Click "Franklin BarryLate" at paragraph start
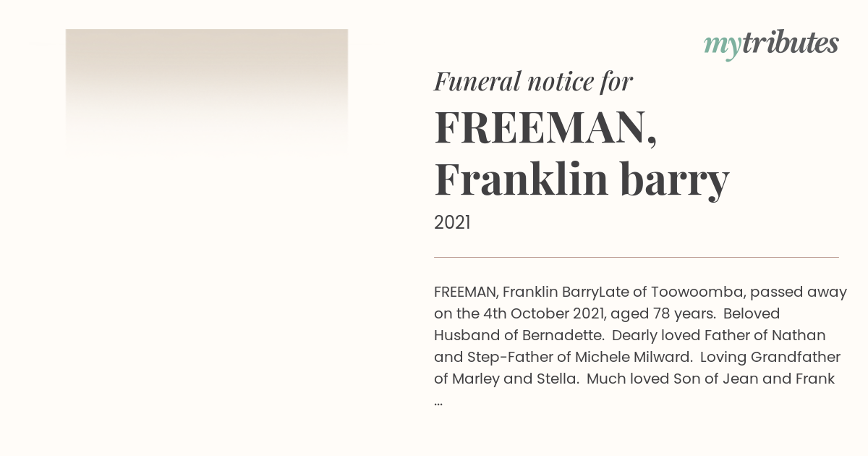868x456 pixels. click(566, 292)
